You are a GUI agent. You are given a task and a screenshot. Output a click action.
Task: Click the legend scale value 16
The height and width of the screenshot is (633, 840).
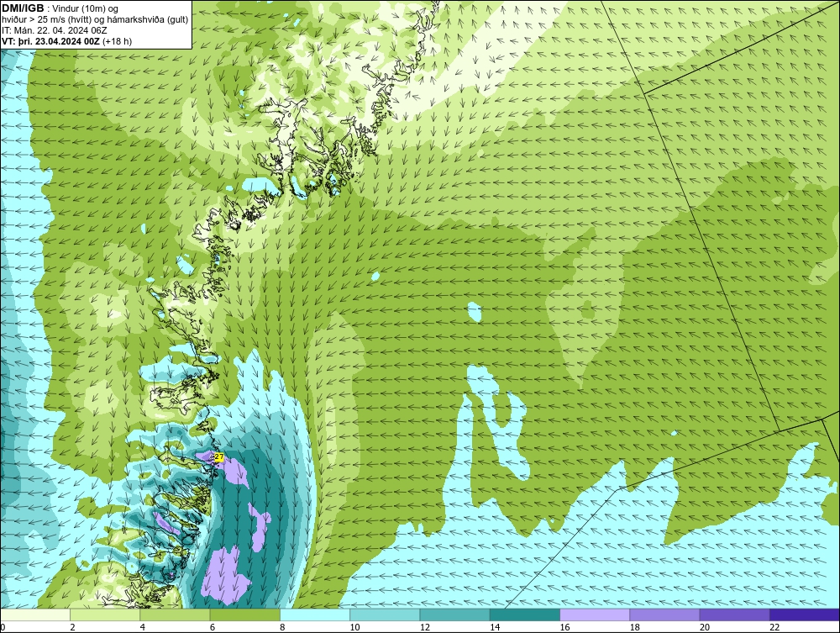tap(564, 627)
